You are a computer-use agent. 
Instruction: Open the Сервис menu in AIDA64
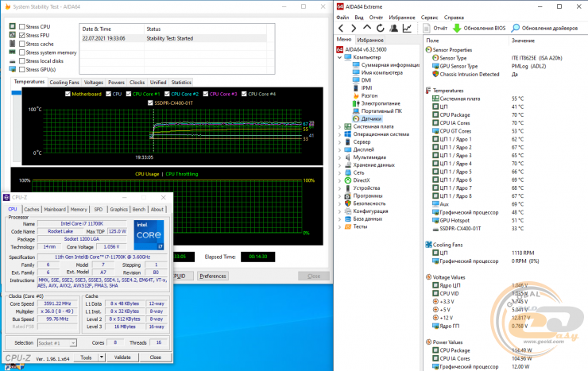point(429,17)
